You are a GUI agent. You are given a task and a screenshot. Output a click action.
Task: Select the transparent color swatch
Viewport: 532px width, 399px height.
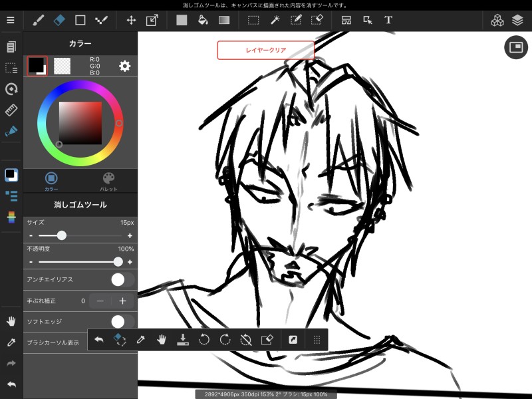point(62,66)
